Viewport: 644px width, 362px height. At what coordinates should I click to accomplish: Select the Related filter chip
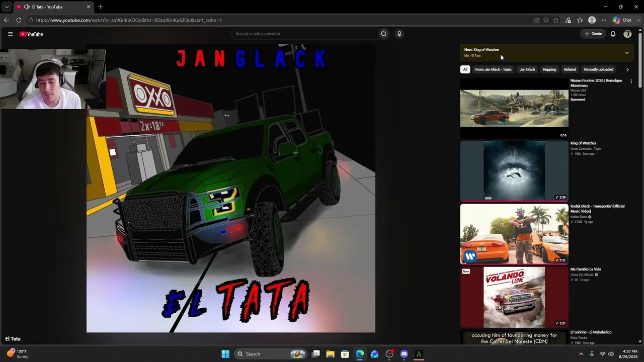(x=570, y=69)
